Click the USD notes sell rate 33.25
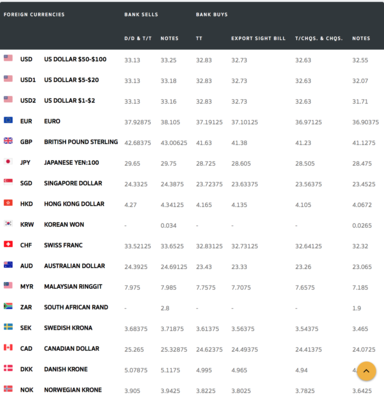Screen dimensions: 384x400 pyautogui.click(x=168, y=60)
